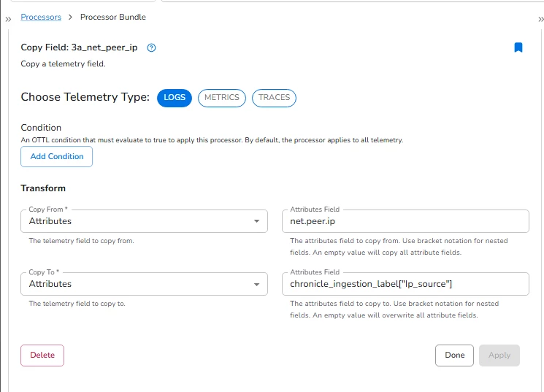
Task: Click the Copy To dropdown arrow
Action: (256, 285)
